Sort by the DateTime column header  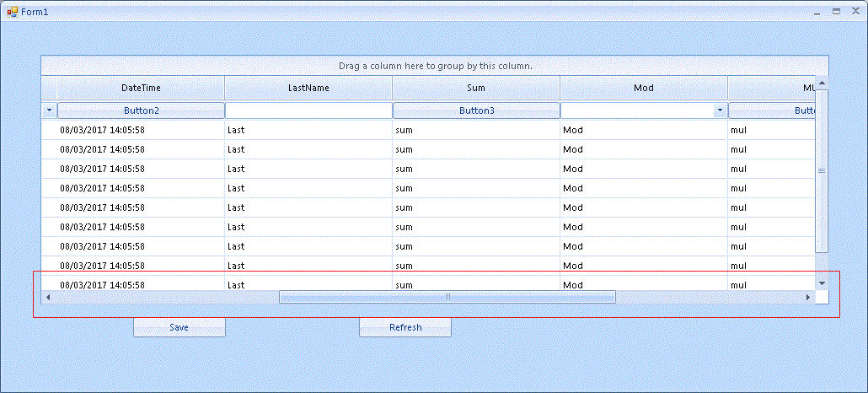point(142,88)
